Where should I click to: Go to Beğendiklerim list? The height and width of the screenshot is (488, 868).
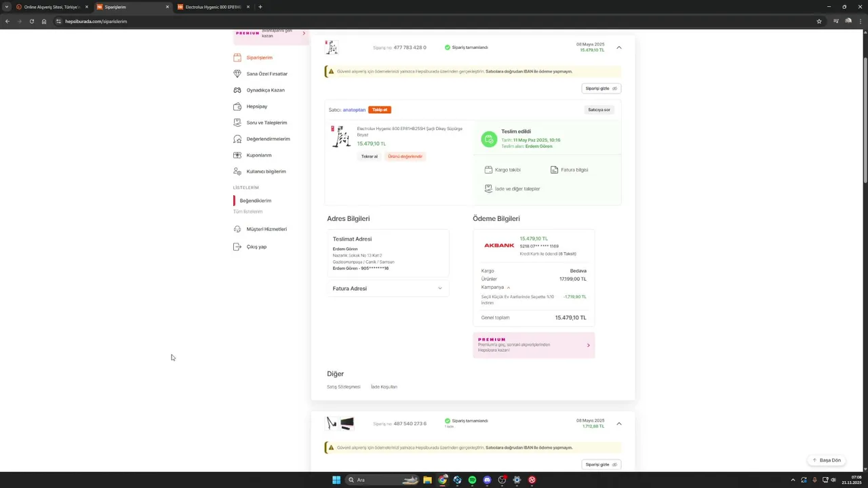click(256, 201)
